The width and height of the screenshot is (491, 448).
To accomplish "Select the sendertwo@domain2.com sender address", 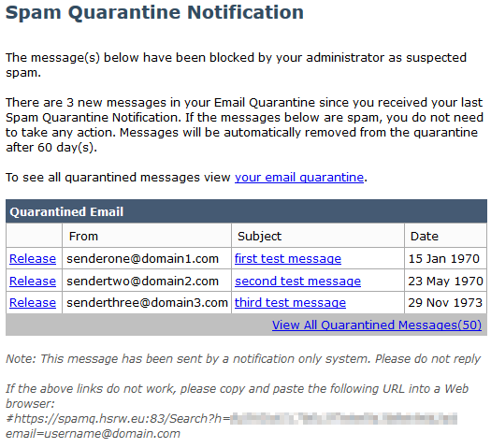I will tap(142, 281).
